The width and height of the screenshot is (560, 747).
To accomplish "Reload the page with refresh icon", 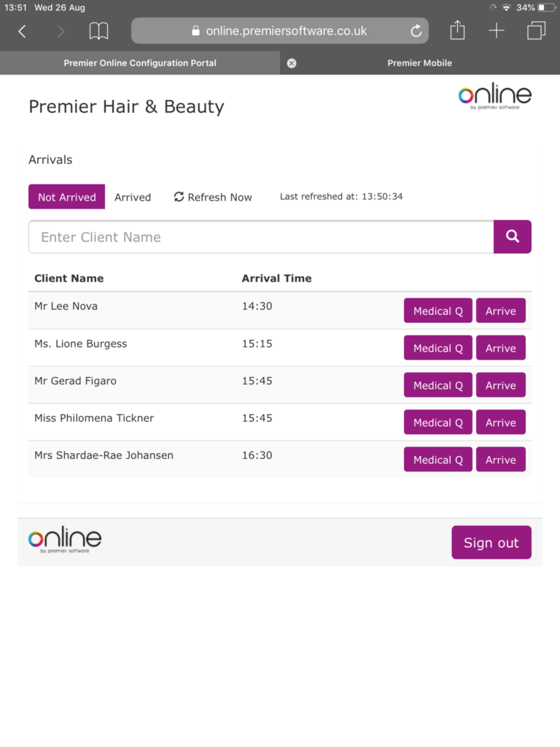I will [x=416, y=31].
